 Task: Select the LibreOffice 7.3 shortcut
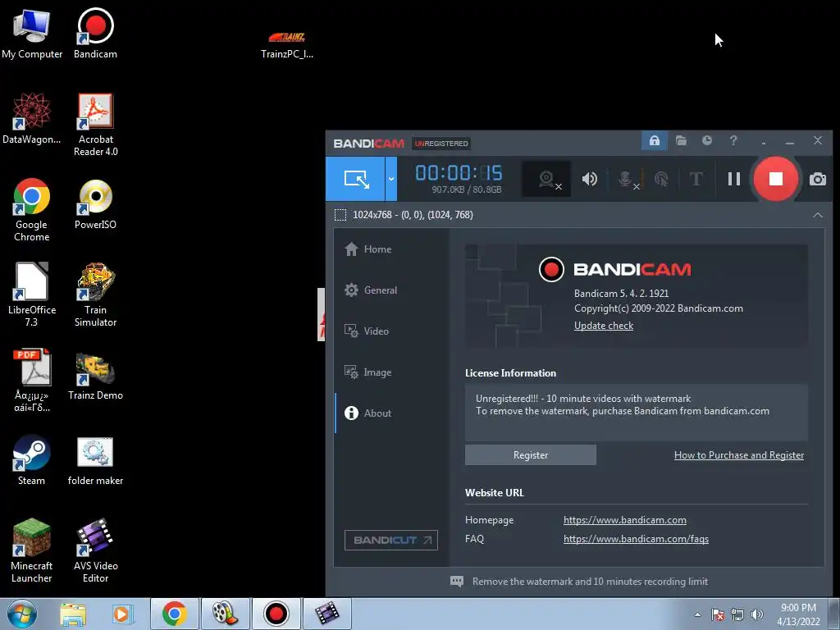point(32,294)
